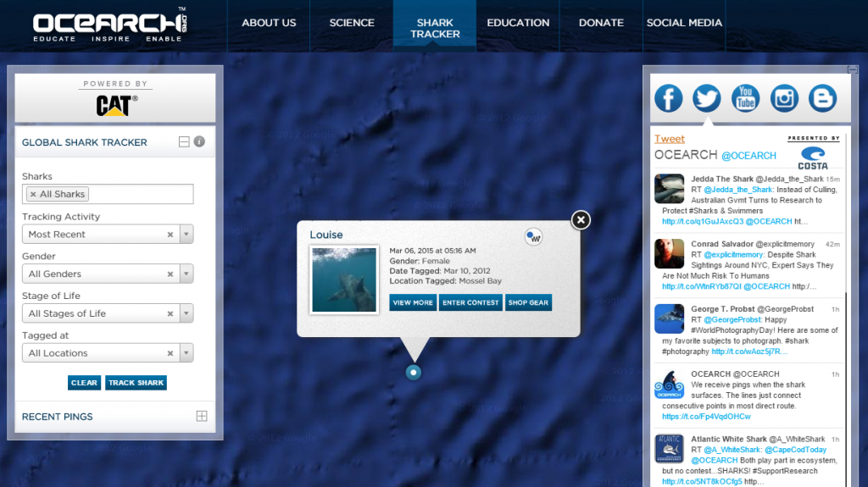Click Jedda The Shark avatar

click(670, 189)
